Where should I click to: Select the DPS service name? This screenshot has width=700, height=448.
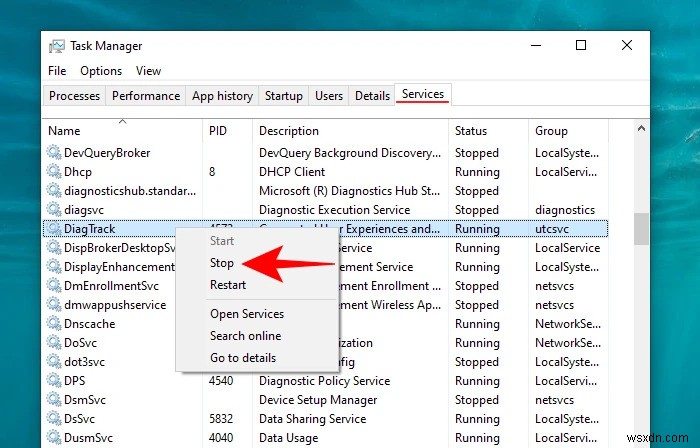point(75,381)
